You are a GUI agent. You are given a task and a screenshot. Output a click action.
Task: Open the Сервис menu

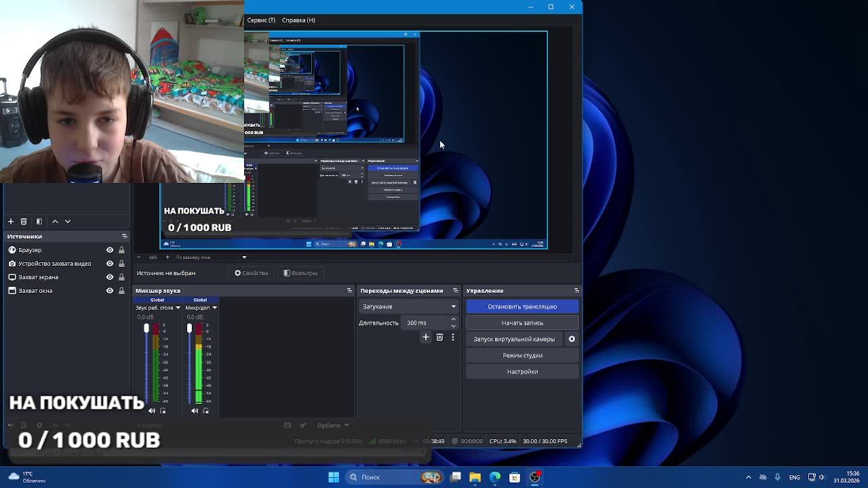261,20
